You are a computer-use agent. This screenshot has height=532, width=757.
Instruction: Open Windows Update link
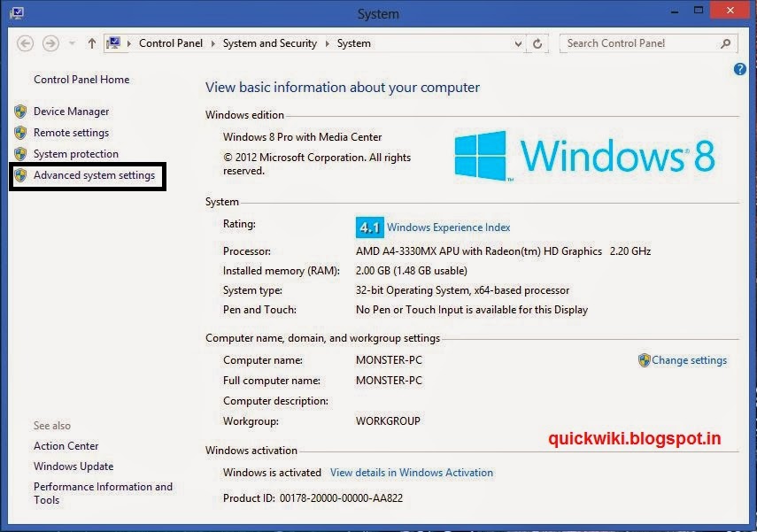tap(73, 466)
